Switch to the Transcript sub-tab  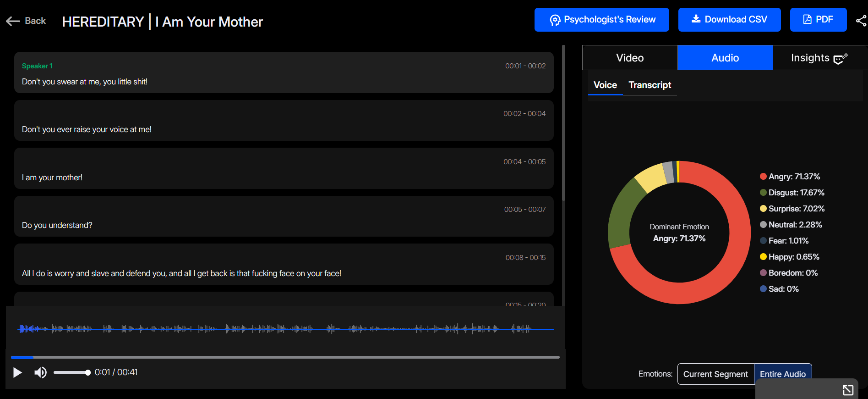pyautogui.click(x=650, y=85)
